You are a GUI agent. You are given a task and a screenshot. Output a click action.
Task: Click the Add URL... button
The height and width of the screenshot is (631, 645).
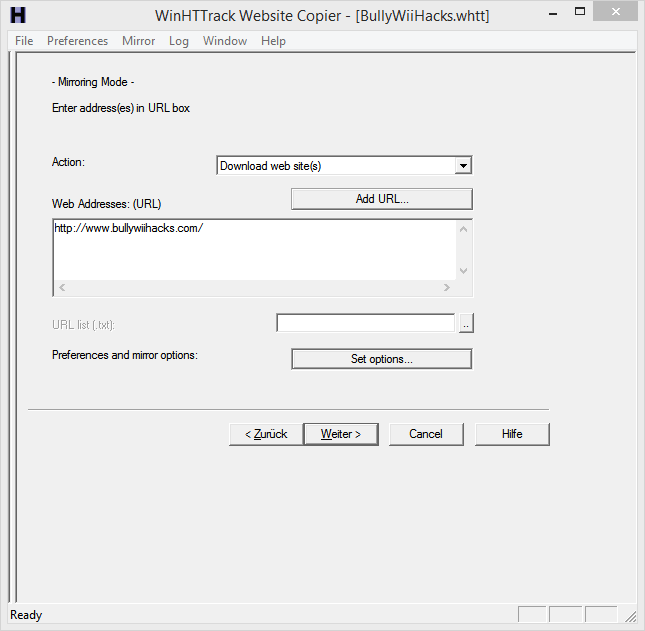(x=382, y=199)
